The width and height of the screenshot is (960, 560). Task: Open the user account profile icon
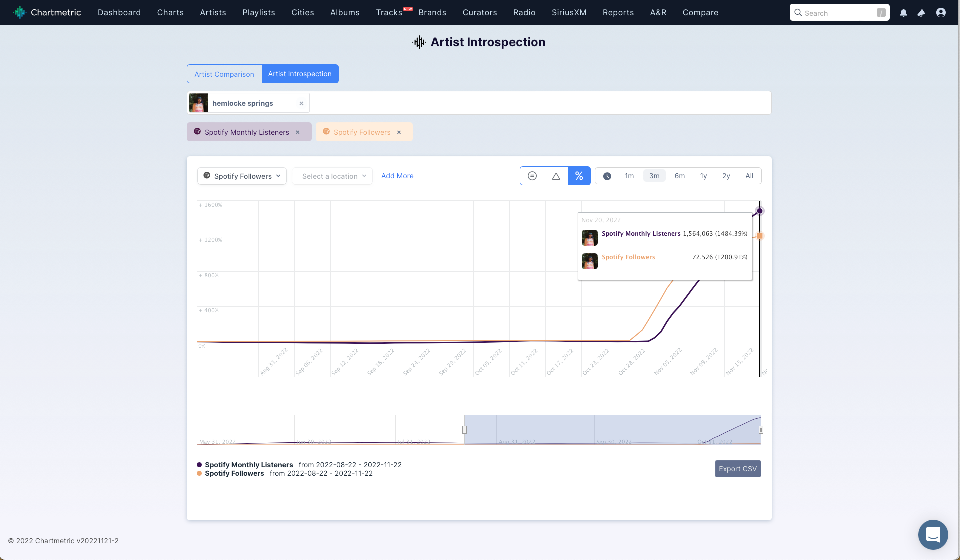click(x=941, y=13)
